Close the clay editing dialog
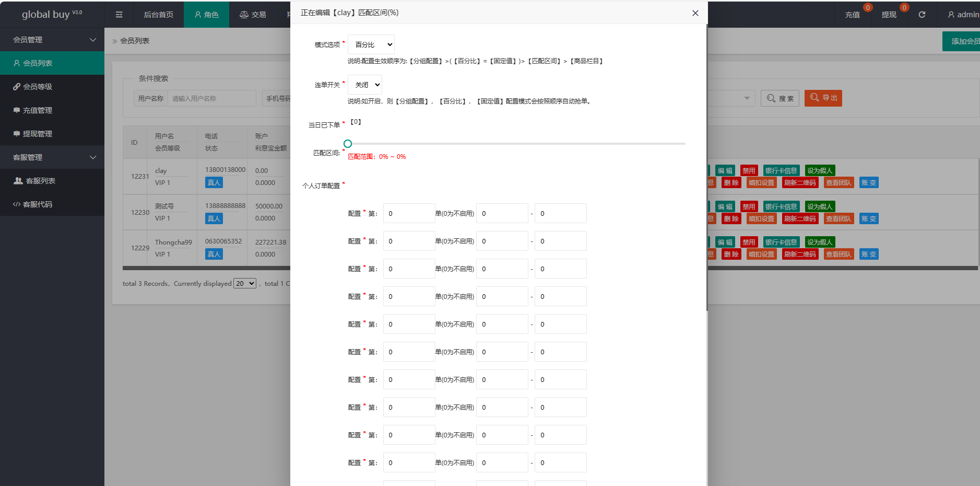Image resolution: width=980 pixels, height=486 pixels. (695, 13)
